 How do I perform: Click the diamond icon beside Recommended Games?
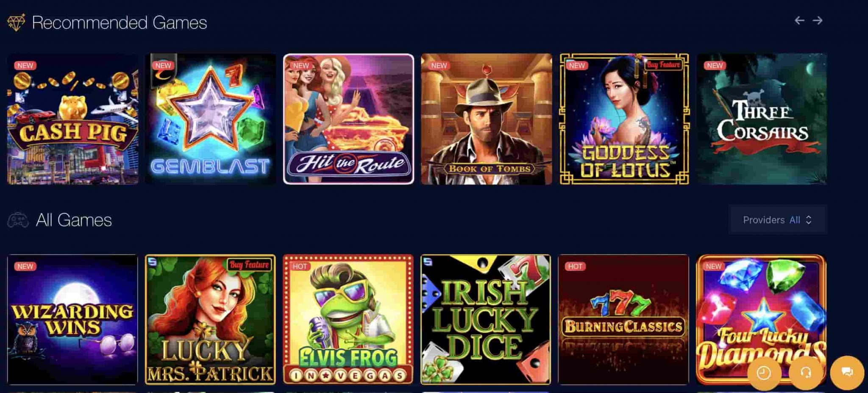[16, 22]
